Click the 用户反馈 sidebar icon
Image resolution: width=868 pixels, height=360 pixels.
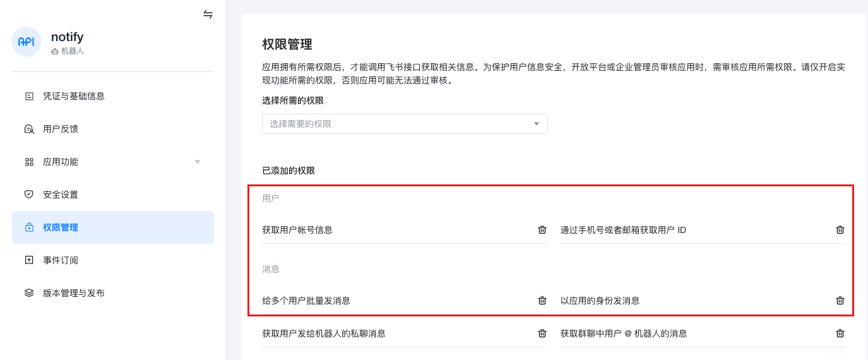click(29, 129)
